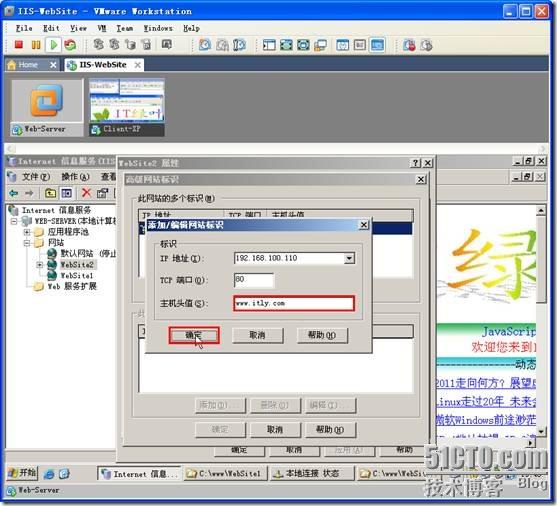Viewport: 557px width, 506px height.
Task: Click the C:\www\WebSite1 taskbar button
Action: 225,474
